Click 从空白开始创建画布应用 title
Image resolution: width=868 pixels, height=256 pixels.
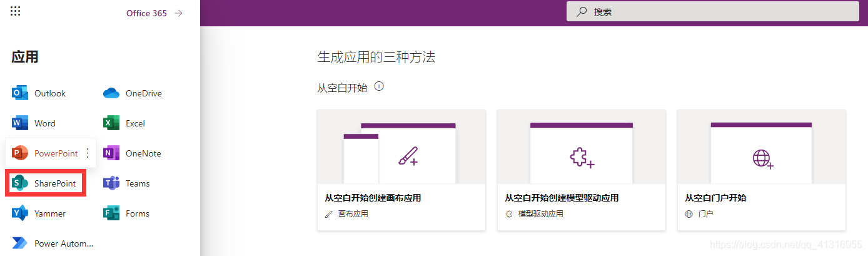pos(373,198)
